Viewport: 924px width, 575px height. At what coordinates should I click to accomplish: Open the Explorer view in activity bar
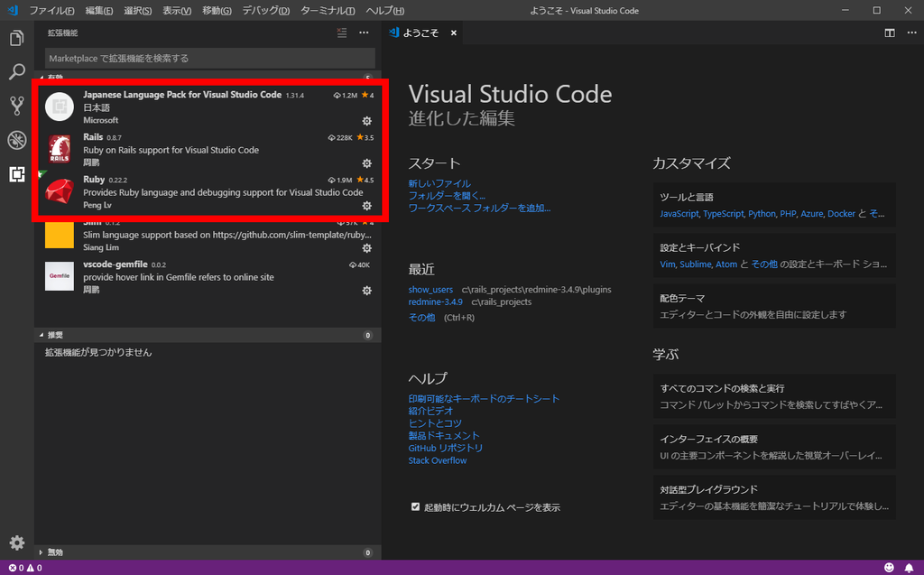16,38
